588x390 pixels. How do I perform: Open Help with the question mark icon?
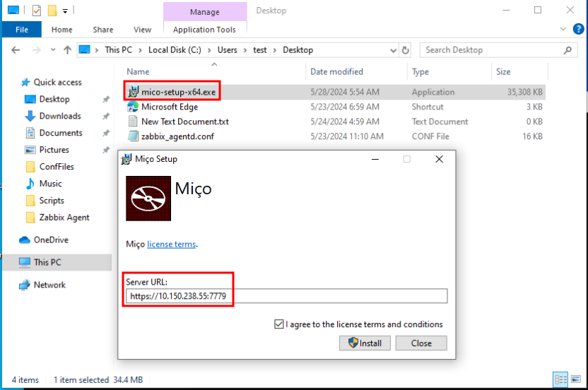coord(578,29)
